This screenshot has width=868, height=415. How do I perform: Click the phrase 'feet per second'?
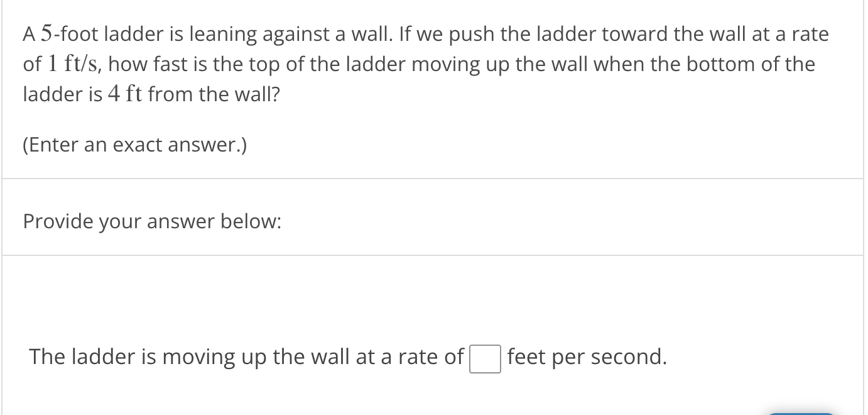click(x=587, y=357)
